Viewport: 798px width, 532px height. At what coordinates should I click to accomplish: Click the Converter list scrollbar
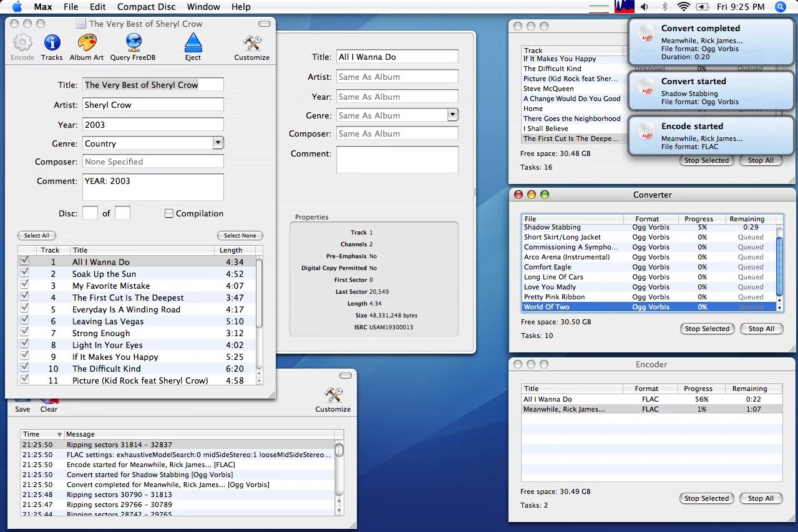[779, 267]
